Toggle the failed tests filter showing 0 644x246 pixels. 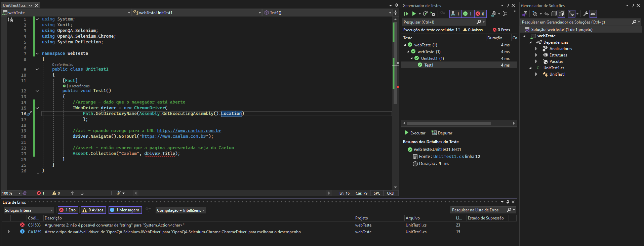point(480,14)
